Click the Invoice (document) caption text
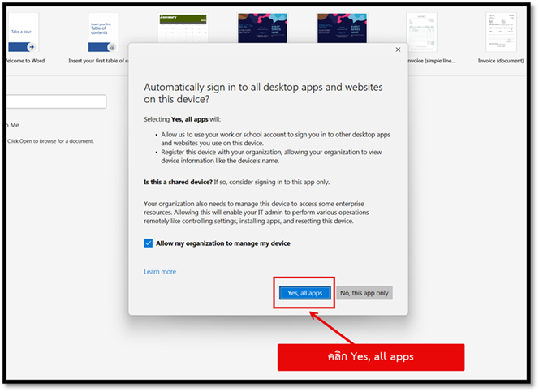539x392 pixels. coord(501,60)
